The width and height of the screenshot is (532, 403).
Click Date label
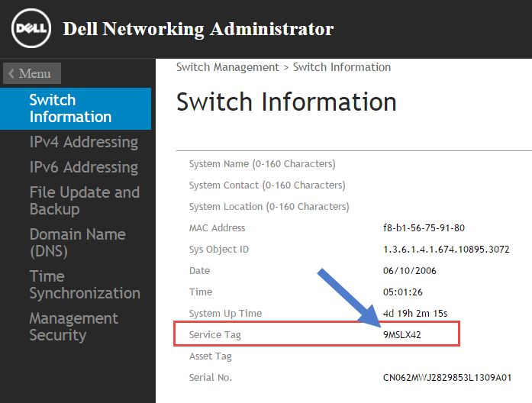pos(199,271)
